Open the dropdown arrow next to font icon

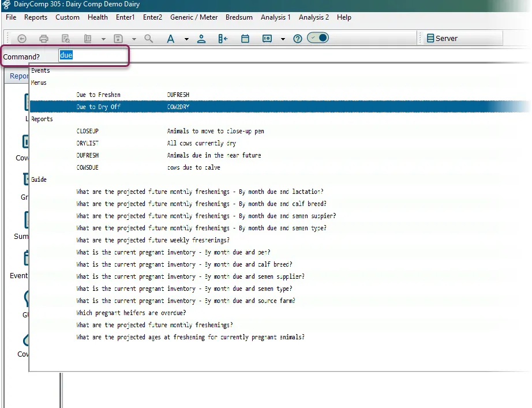click(186, 39)
